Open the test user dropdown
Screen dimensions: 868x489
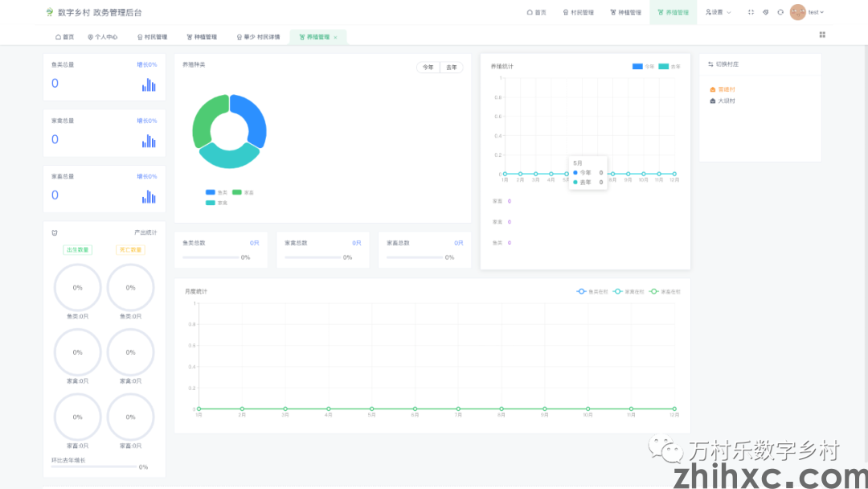(816, 12)
